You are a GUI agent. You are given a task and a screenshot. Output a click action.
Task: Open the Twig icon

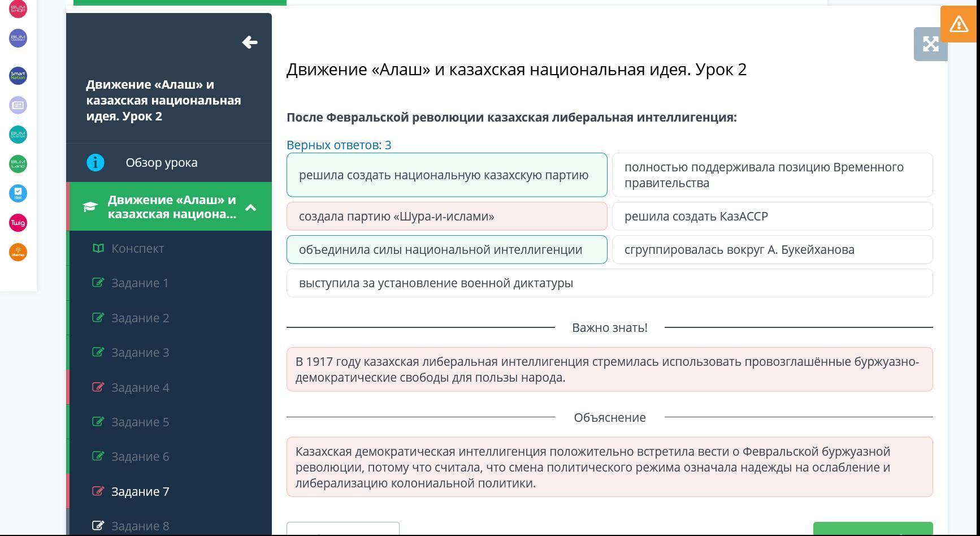click(x=18, y=223)
